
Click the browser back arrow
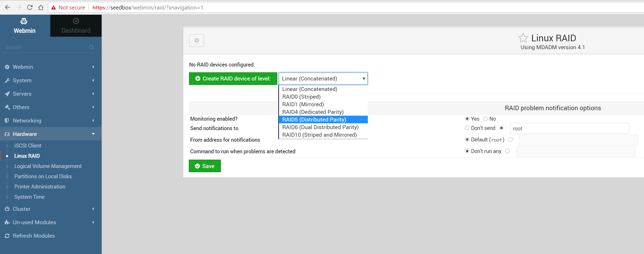click(8, 7)
